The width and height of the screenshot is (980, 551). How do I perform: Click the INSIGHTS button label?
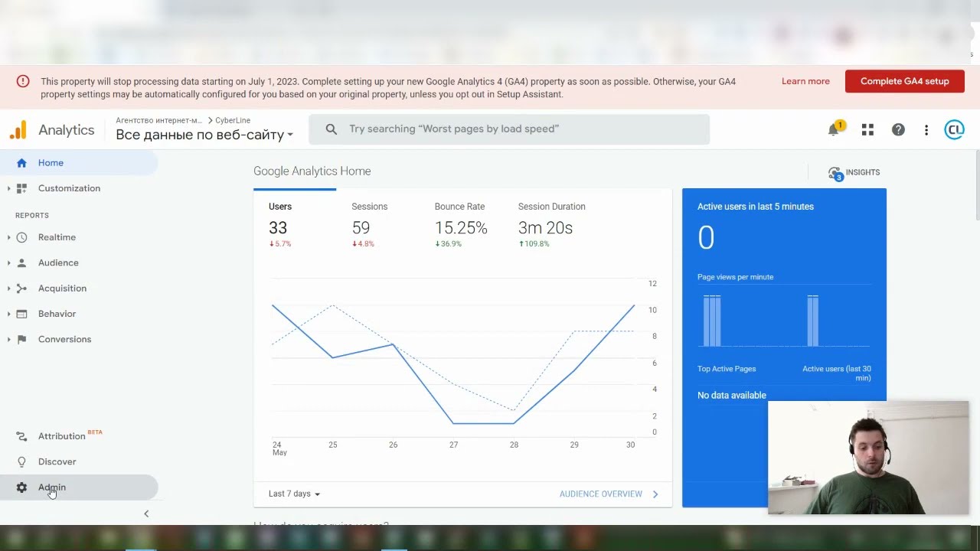tap(863, 172)
